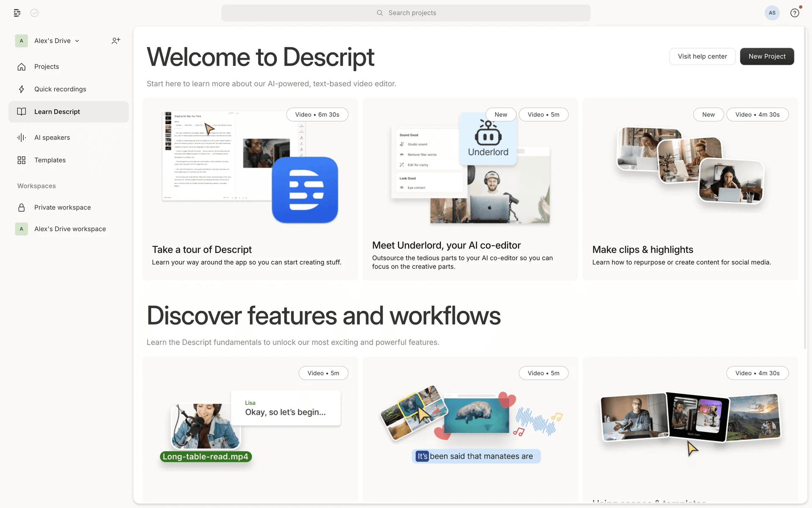Viewport: 812px width, 508px height.
Task: Click the Templates grid icon
Action: 22,160
